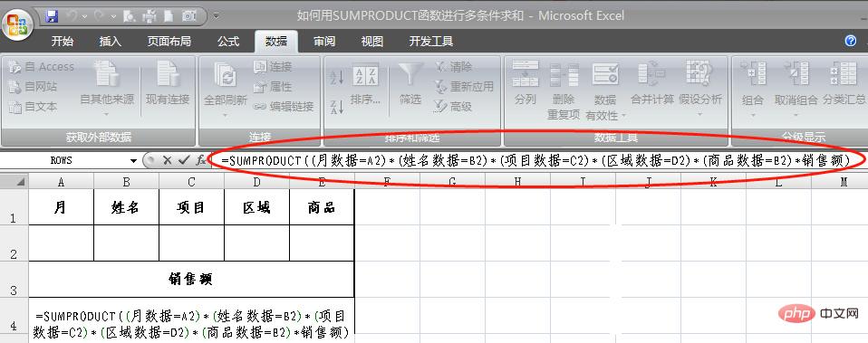Open the redo history dropdown arrow
This screenshot has height=343, width=868.
tap(113, 16)
